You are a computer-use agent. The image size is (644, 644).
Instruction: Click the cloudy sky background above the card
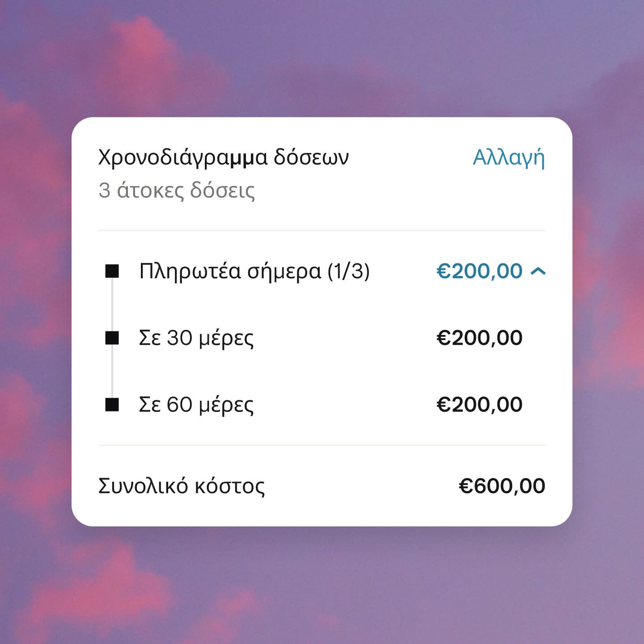click(x=322, y=58)
